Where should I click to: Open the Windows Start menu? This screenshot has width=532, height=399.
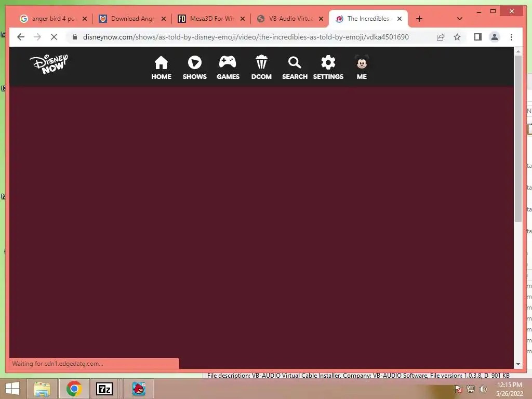click(12, 389)
